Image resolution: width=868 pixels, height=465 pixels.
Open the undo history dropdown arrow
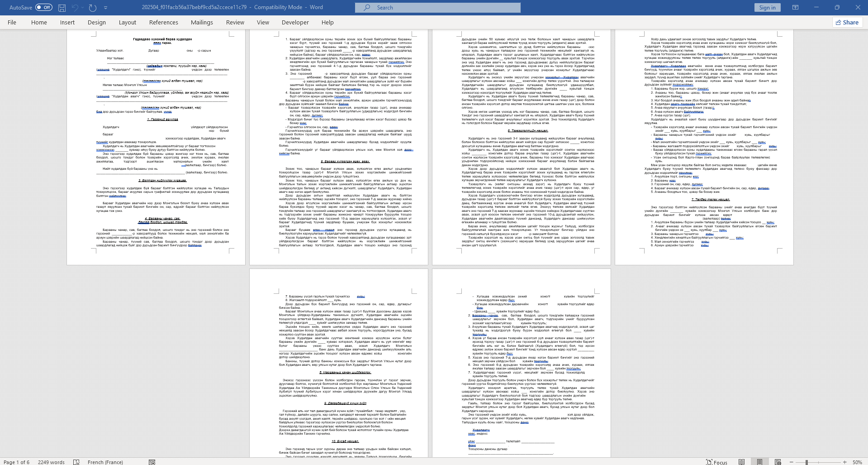(x=83, y=8)
